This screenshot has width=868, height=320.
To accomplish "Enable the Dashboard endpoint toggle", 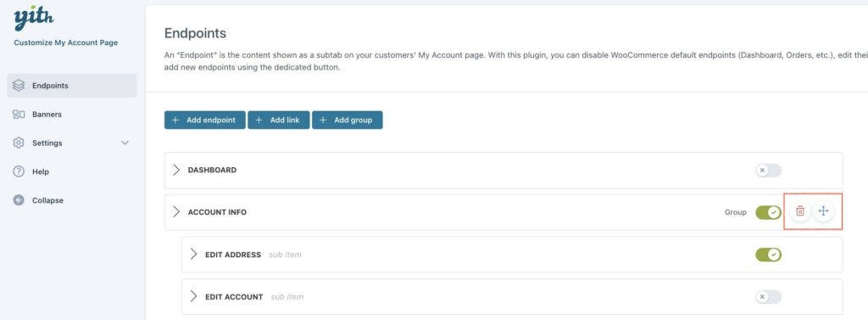I will click(x=768, y=171).
